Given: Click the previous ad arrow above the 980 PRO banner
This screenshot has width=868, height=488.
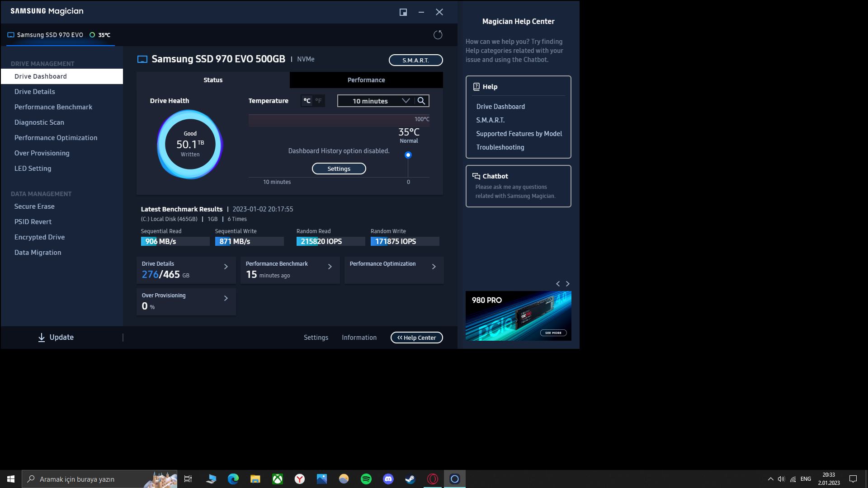Looking at the screenshot, I should point(558,284).
